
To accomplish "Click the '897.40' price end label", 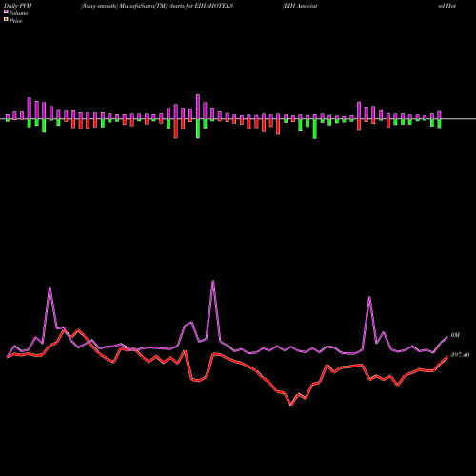I will [460, 355].
